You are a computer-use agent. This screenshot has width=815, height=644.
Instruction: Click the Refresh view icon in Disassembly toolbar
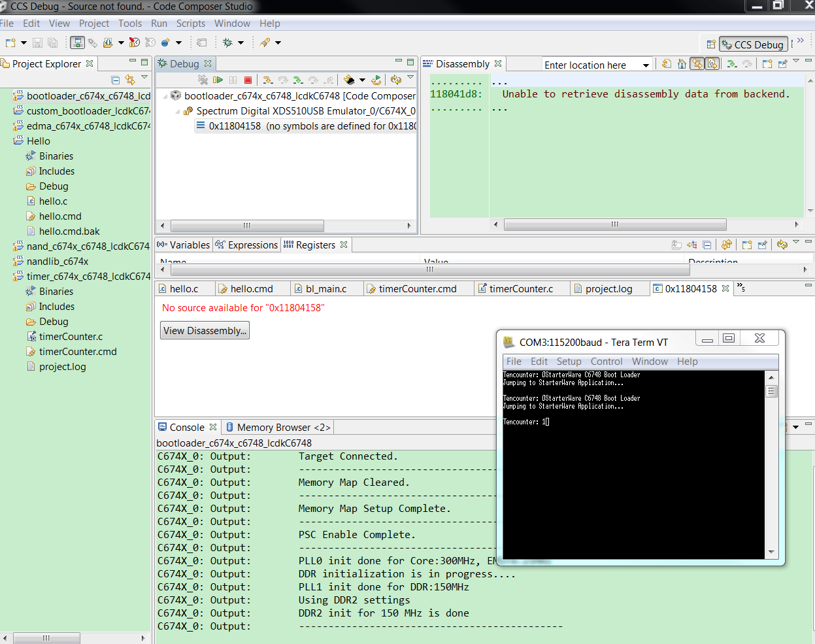(666, 64)
